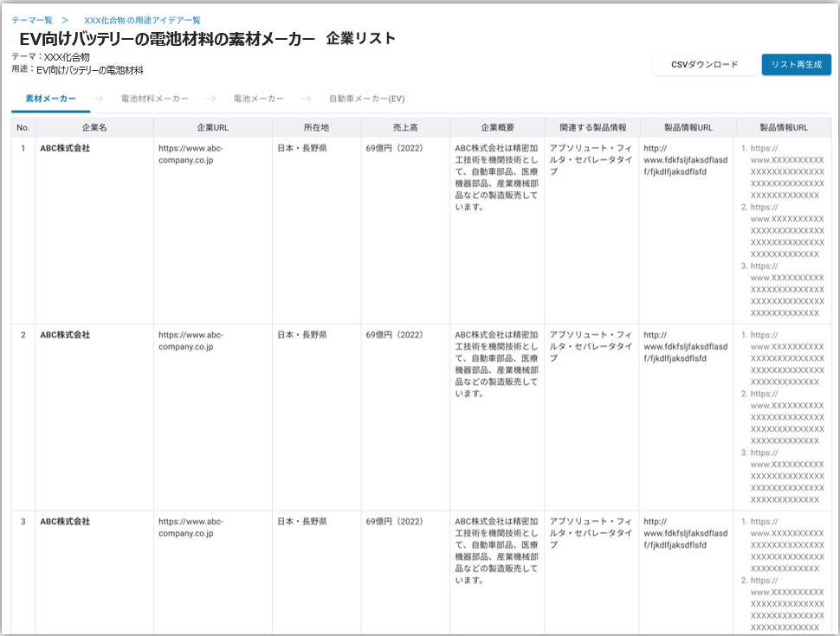The image size is (840, 636).
Task: Open row 3 company URL abc-company.co.jp
Action: click(x=191, y=527)
